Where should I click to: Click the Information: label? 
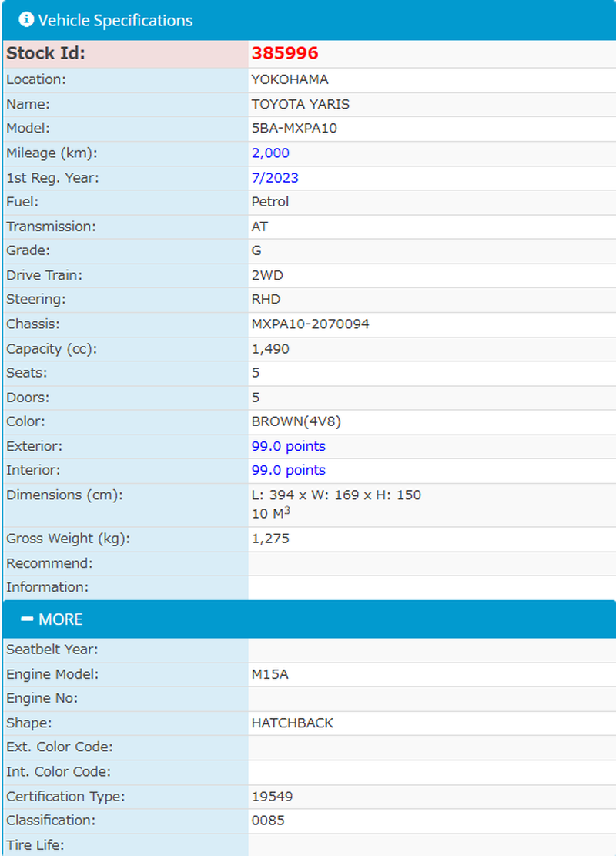pyautogui.click(x=48, y=587)
